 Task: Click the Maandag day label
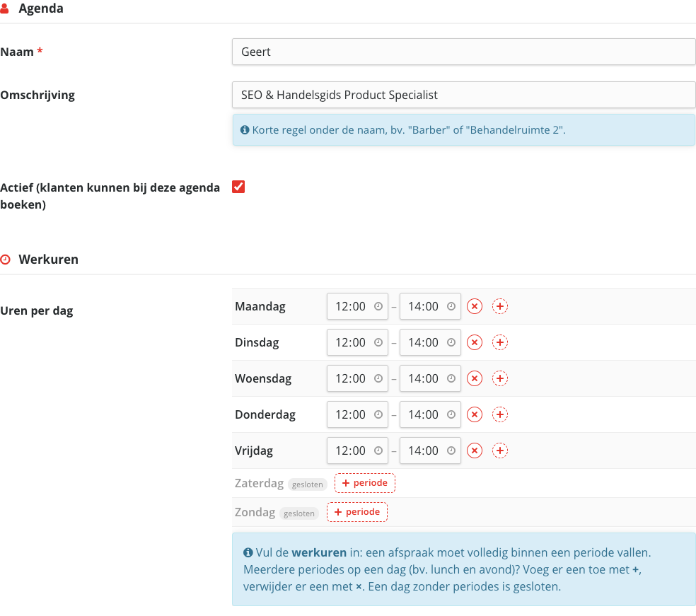tap(260, 307)
